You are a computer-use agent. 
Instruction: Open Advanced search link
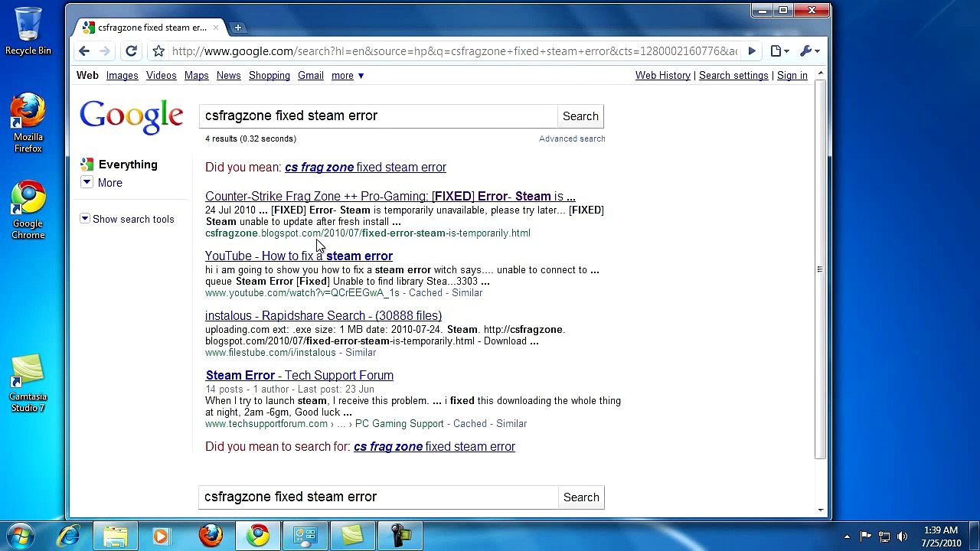(572, 139)
